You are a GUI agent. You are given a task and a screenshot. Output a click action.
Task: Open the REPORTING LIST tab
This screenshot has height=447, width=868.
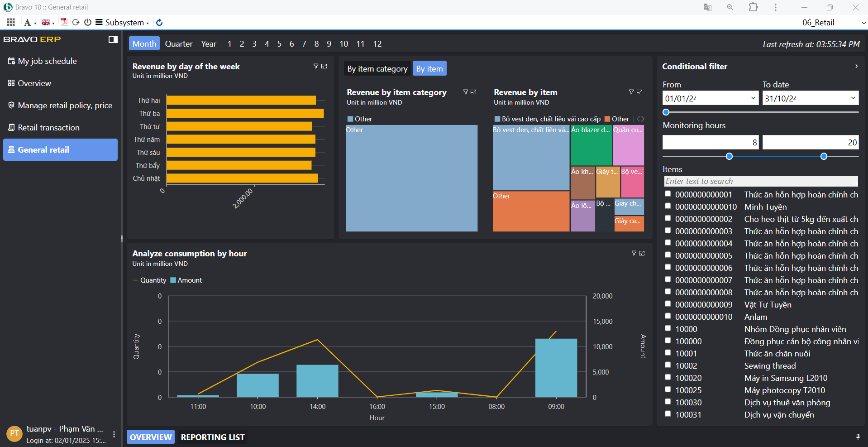point(212,437)
